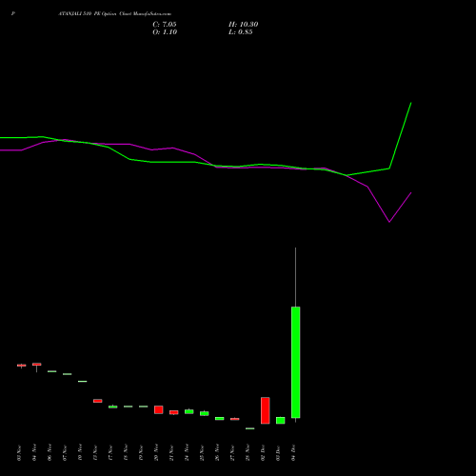Screen dimensions: 476x476
Task: Select the 03 Nov date label
Action: (19, 453)
